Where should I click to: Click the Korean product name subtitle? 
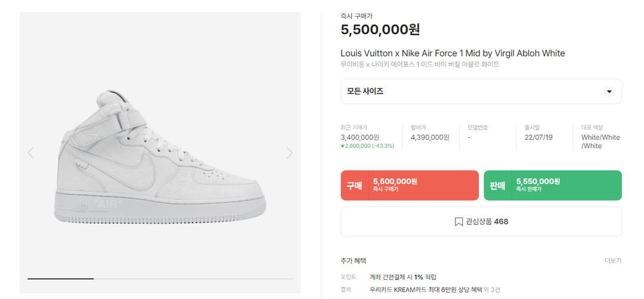tap(420, 64)
